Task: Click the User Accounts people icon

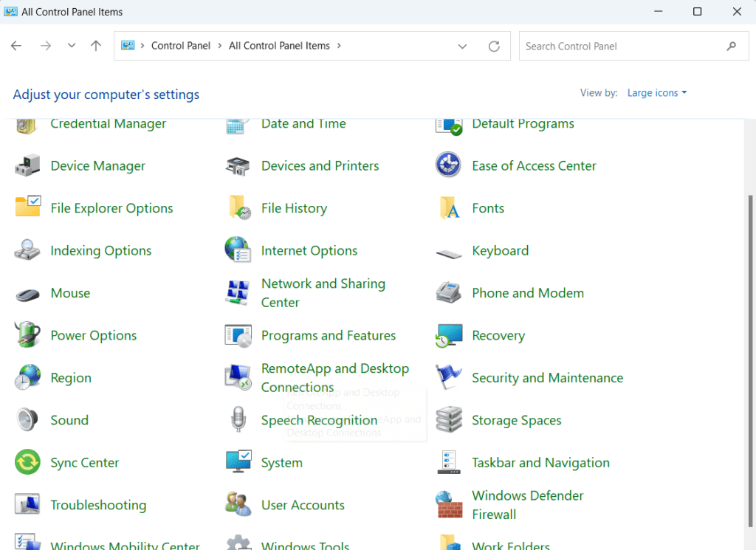Action: [238, 503]
